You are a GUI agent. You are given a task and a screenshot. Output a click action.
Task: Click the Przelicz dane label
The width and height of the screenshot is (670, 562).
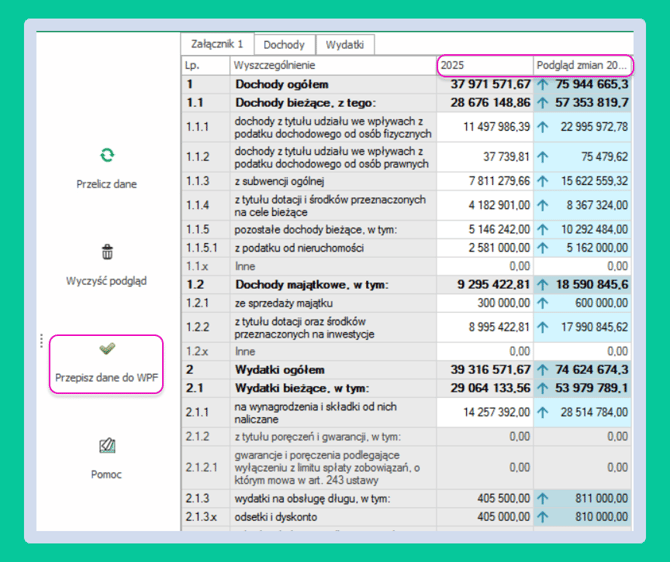106,184
